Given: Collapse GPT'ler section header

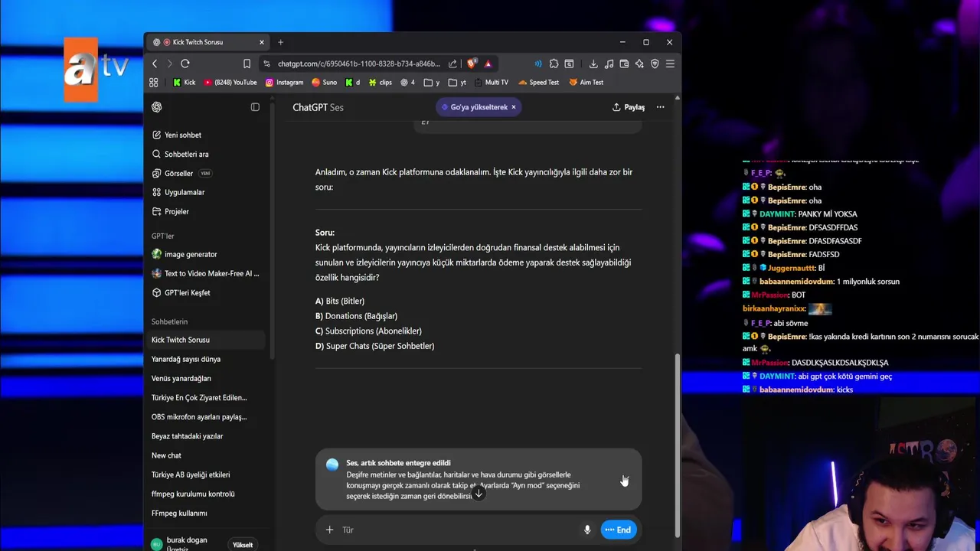Looking at the screenshot, I should click(x=162, y=236).
